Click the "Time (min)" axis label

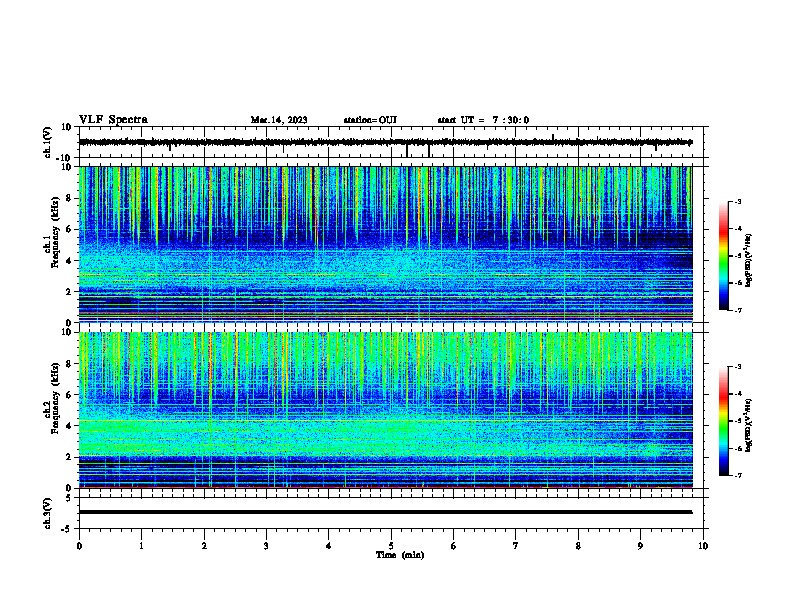400,555
